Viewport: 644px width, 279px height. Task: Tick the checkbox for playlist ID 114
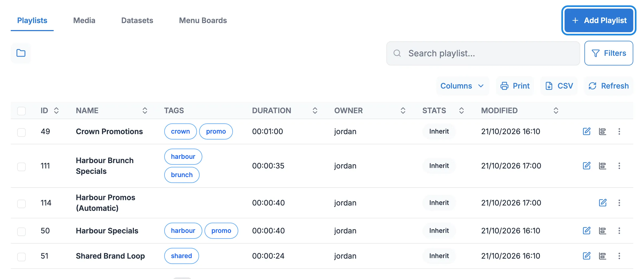pyautogui.click(x=21, y=204)
